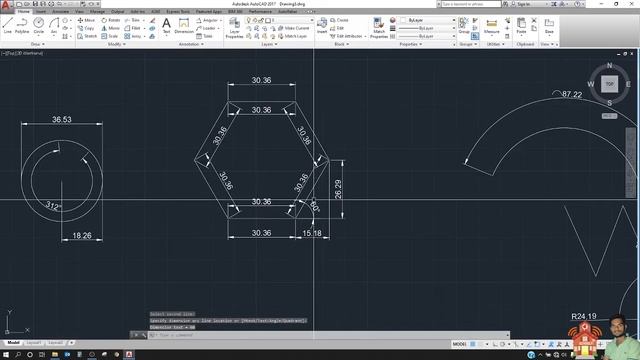Click the AutoCAD taskbar icon
Screen dimensions: 640x360
click(129, 355)
